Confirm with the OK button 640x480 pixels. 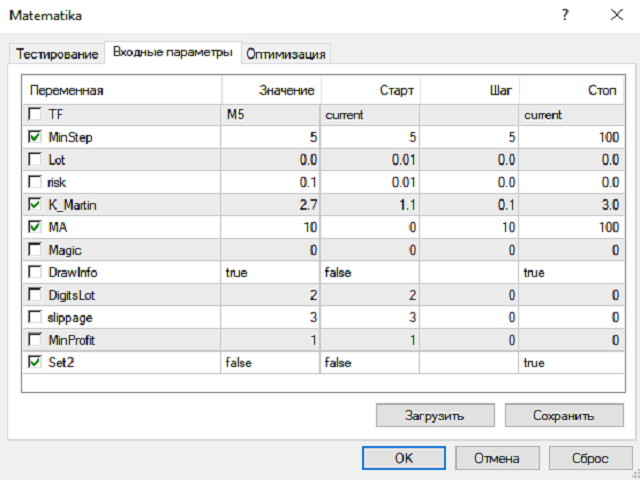click(x=404, y=458)
